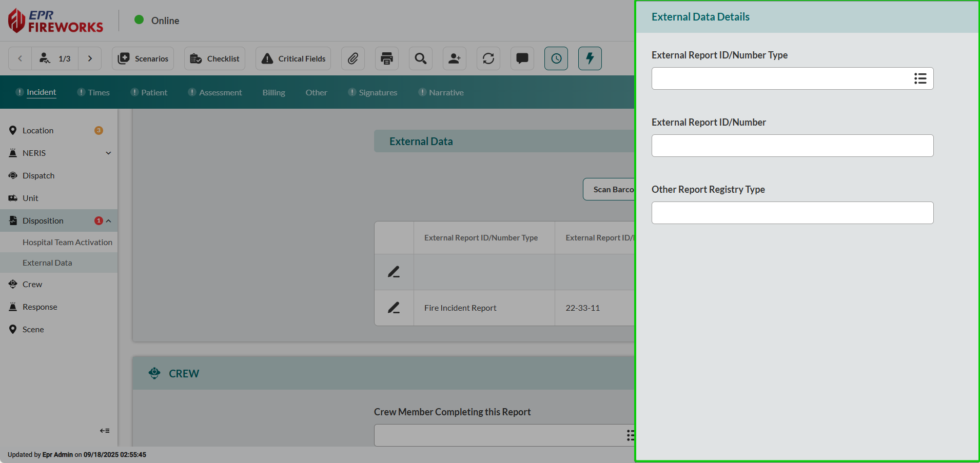Open the search magnifier tool
This screenshot has height=463, width=980.
pos(421,58)
